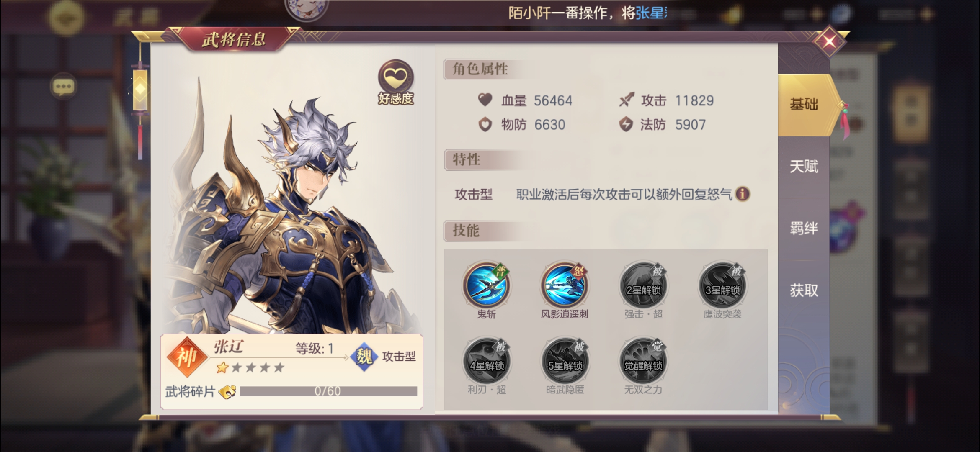The image size is (980, 452).
Task: Click the 神 rarity badge
Action: (x=187, y=357)
